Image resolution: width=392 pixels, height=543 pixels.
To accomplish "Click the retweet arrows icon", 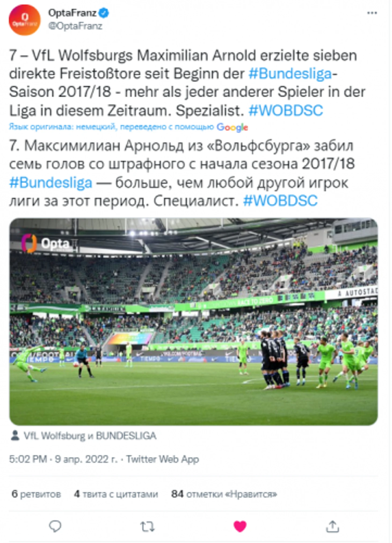I will [x=147, y=526].
